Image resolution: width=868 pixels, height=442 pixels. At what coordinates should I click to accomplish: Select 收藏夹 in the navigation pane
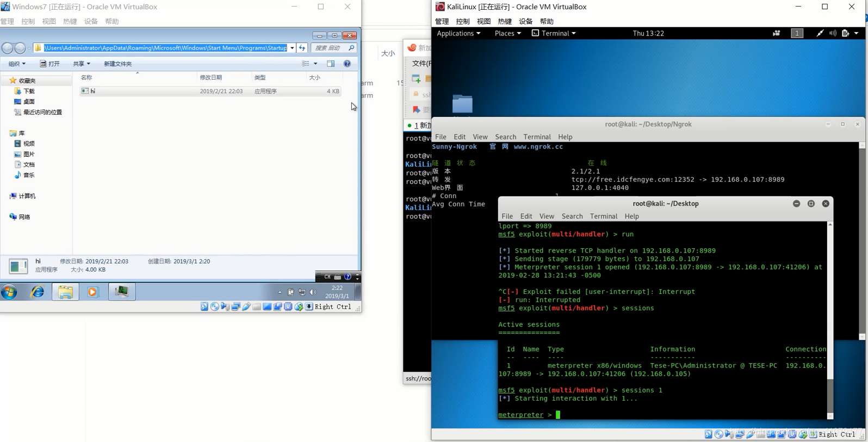click(22, 81)
